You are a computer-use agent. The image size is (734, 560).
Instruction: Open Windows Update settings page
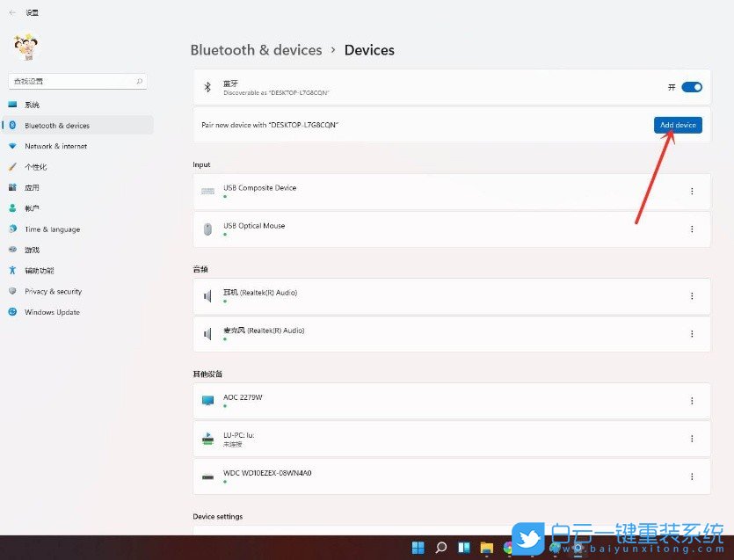pos(52,312)
